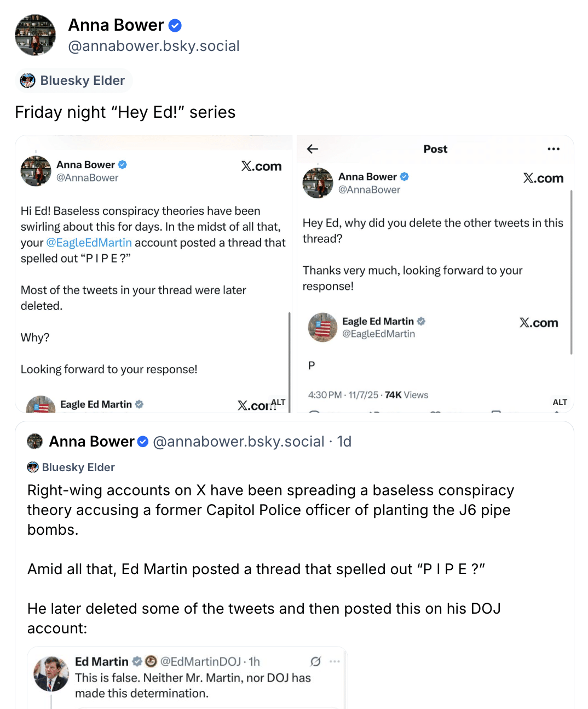Click the verified badge in the quoted post header
Viewport: 588px width, 709px height.
[x=143, y=442]
